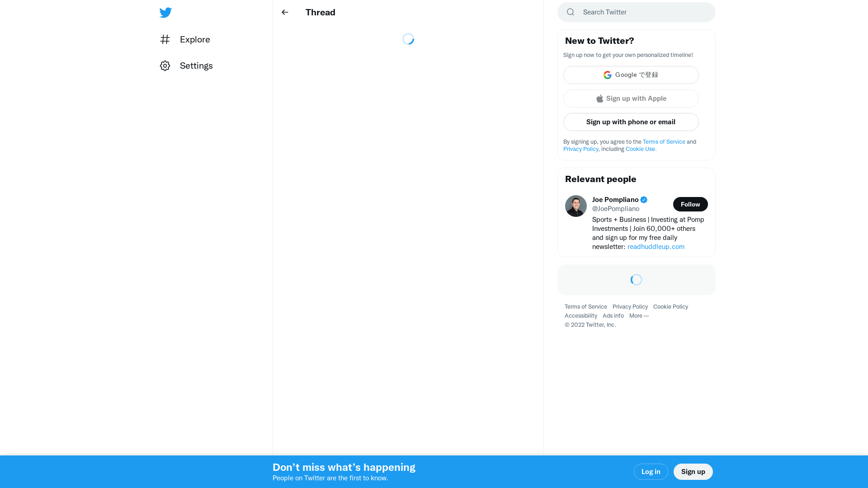Follow Joe Pompliano
Viewport: 868px width, 488px height.
[x=690, y=204]
